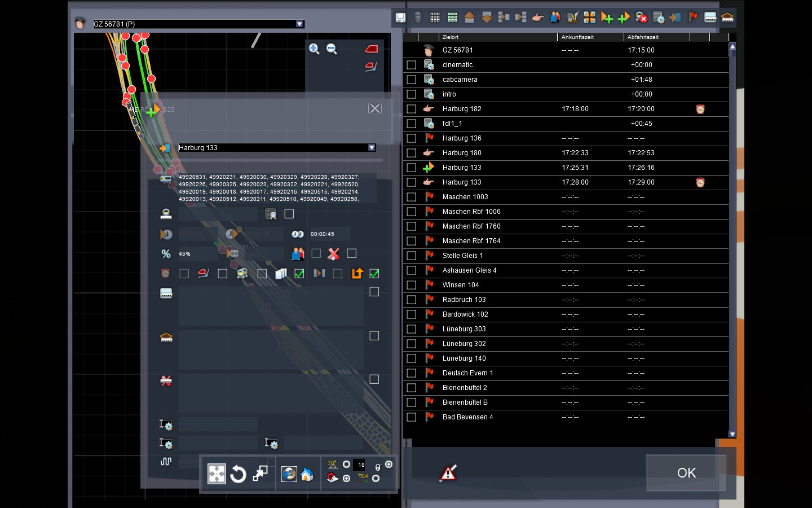The width and height of the screenshot is (812, 508).
Task: Select the Maschen Rbf 1006 row
Action: (x=566, y=212)
